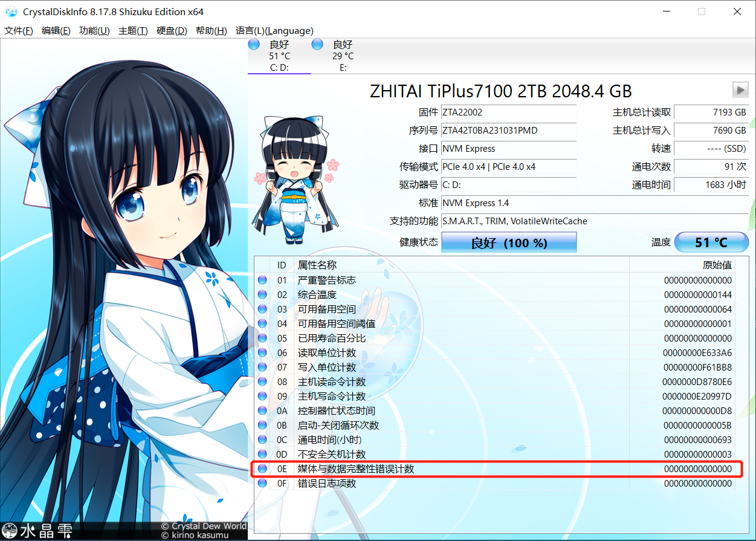
Task: Click the 良好 (100 %) health status button
Action: coord(509,242)
